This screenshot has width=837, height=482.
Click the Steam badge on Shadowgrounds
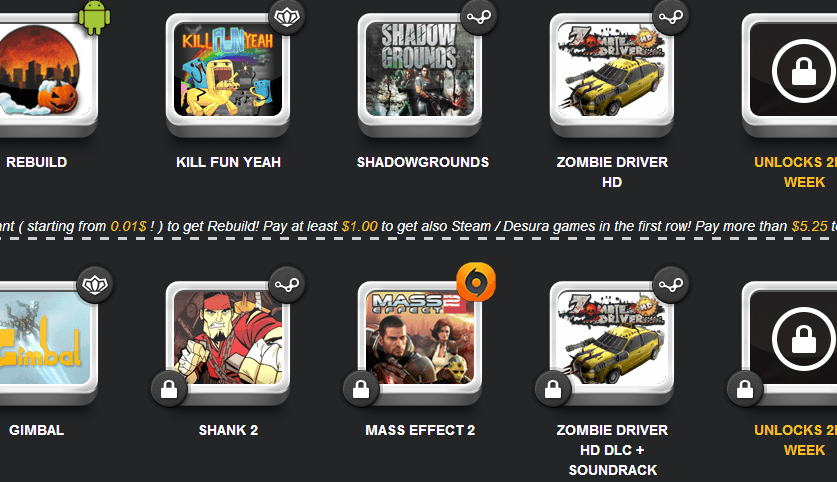coord(479,17)
